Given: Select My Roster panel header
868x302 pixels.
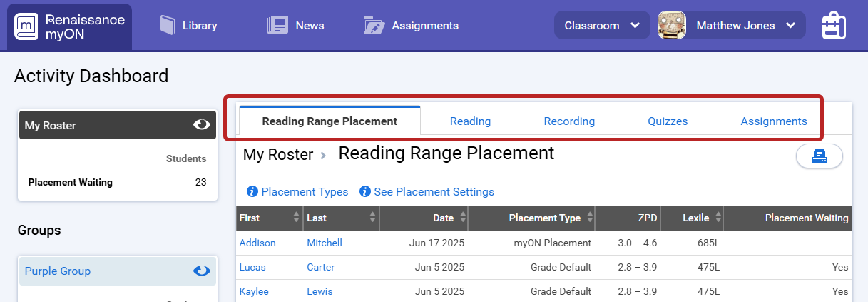Looking at the screenshot, I should coord(118,125).
